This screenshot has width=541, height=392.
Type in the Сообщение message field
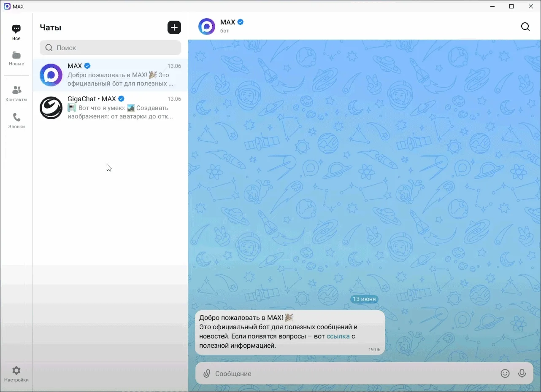click(350, 373)
